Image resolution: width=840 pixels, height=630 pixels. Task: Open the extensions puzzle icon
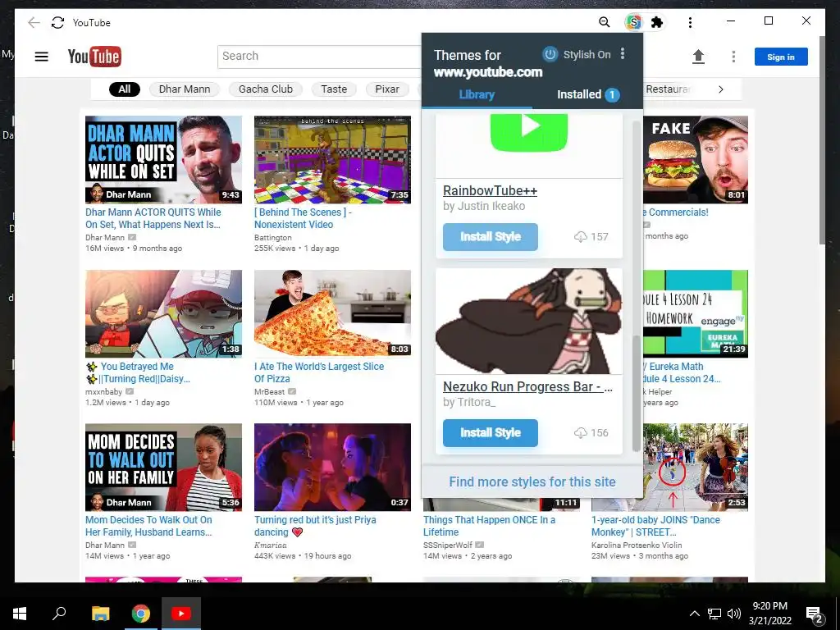pos(656,22)
